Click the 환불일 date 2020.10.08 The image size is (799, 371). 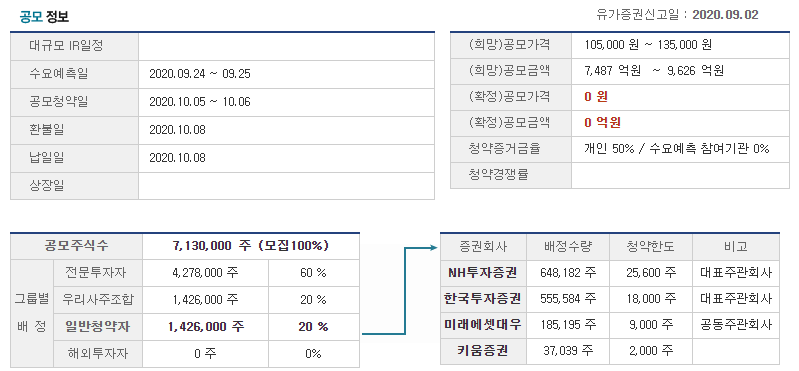(x=177, y=130)
